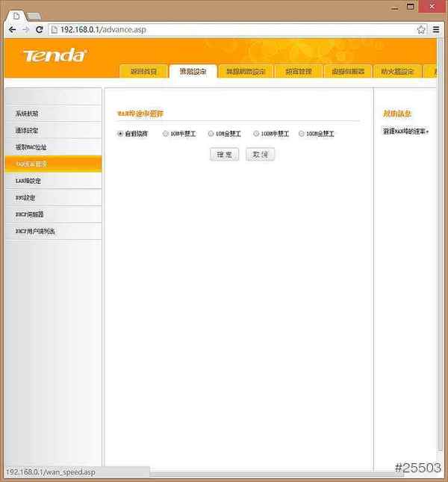Viewport: 448px width, 482px height.
Task: Click the browser forward arrow
Action: [x=26, y=30]
